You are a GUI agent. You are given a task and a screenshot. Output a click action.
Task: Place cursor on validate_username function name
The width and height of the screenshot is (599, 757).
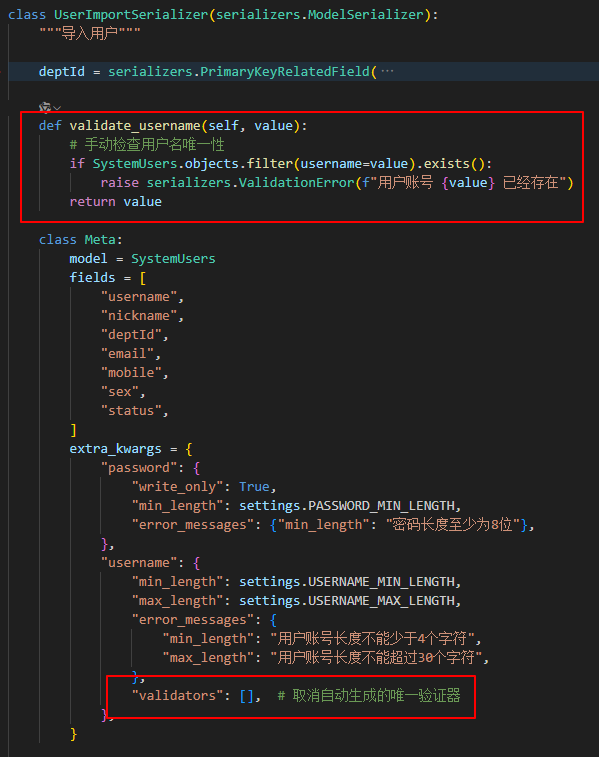tap(135, 126)
